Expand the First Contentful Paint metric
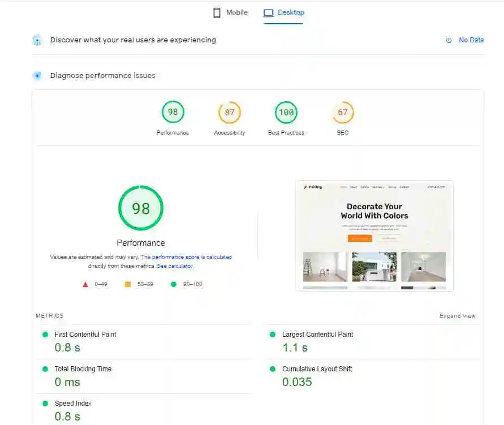504x425 pixels. coord(85,335)
